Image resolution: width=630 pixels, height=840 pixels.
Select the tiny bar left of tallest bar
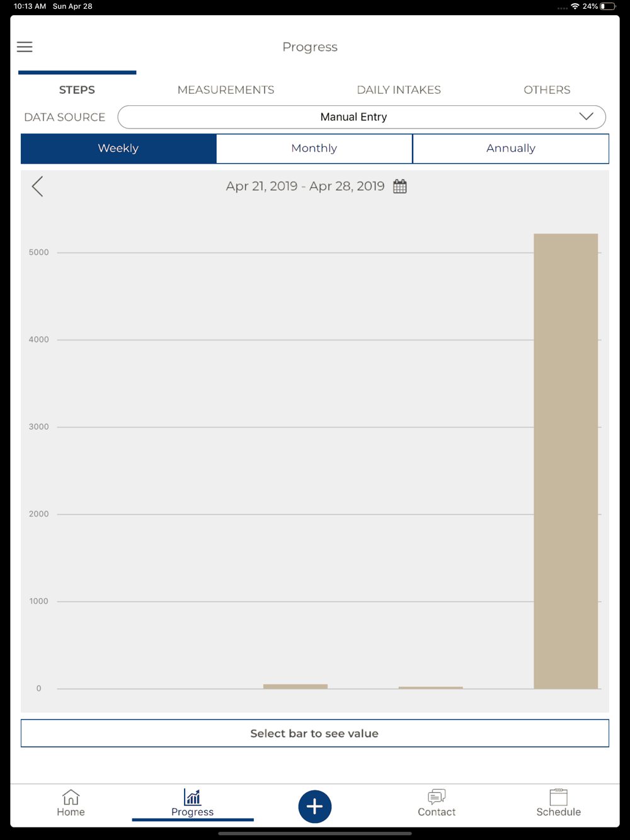tap(431, 688)
